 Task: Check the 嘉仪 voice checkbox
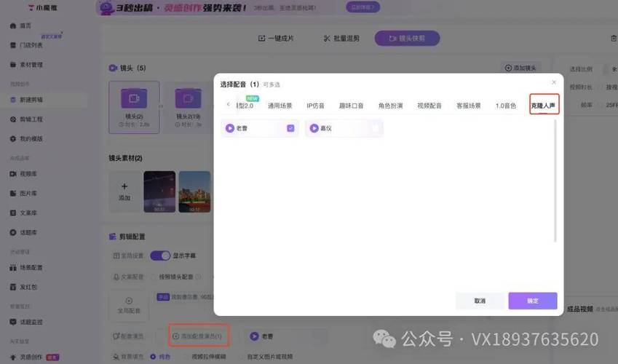coord(375,128)
